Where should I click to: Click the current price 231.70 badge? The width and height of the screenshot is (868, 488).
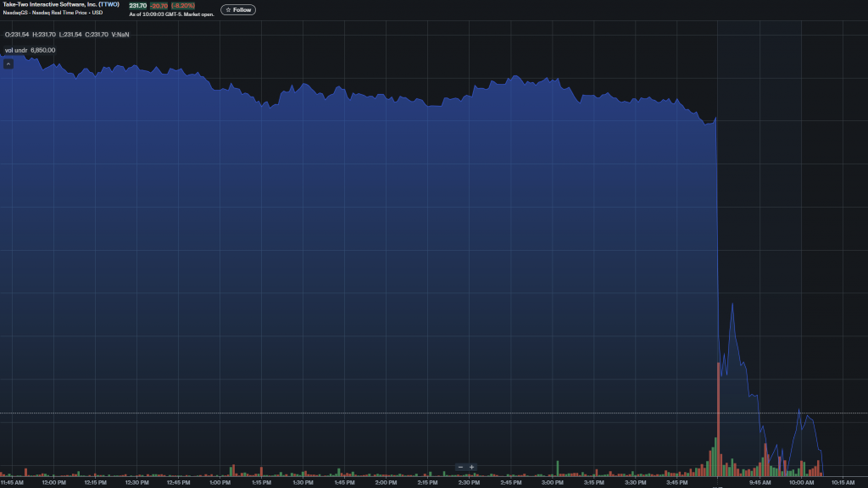137,6
